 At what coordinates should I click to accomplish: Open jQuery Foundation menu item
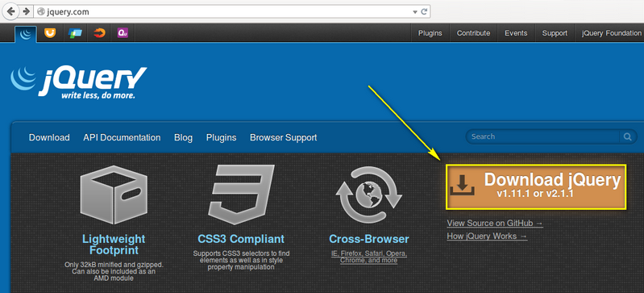pyautogui.click(x=611, y=33)
